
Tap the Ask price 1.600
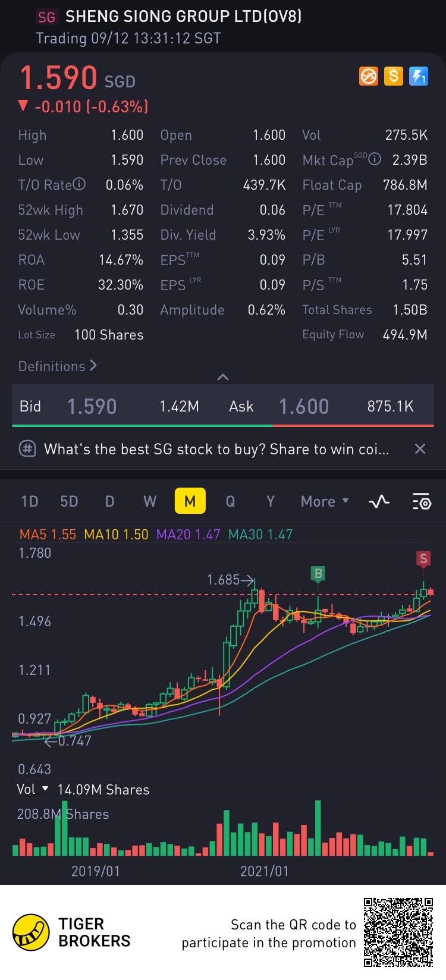pyautogui.click(x=304, y=407)
